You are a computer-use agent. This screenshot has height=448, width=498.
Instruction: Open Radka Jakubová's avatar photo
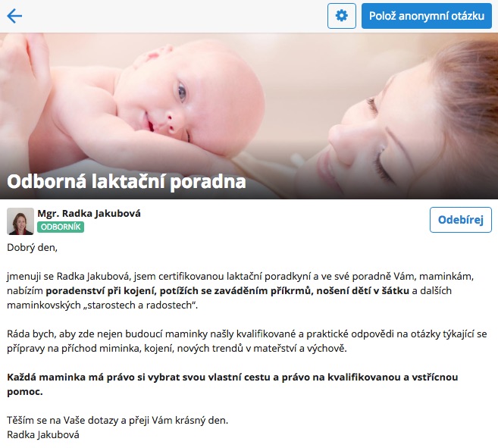(20, 221)
